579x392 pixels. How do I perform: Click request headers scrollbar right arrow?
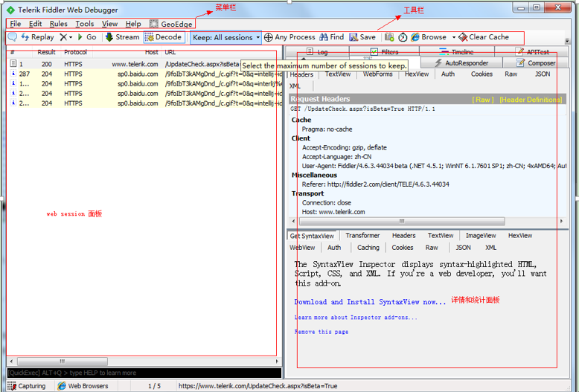561,222
